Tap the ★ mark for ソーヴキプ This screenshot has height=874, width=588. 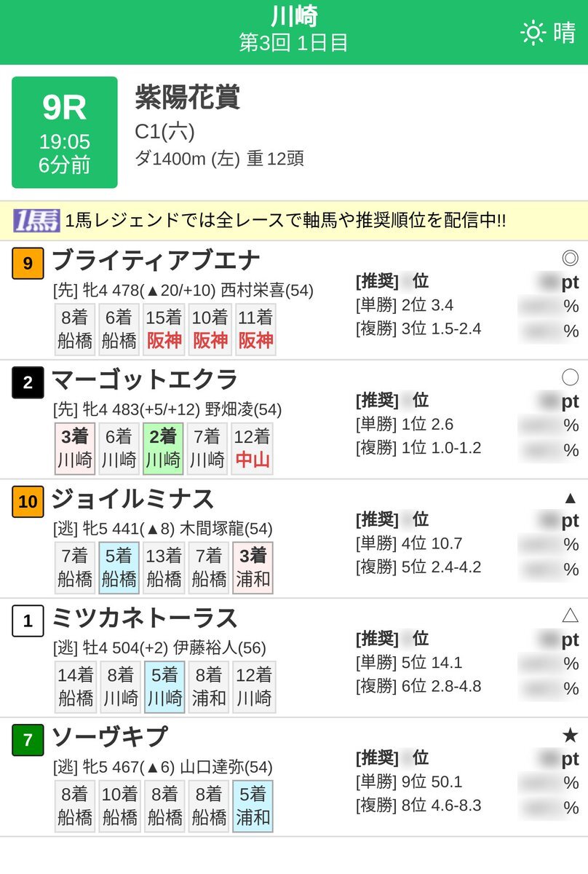point(570,736)
